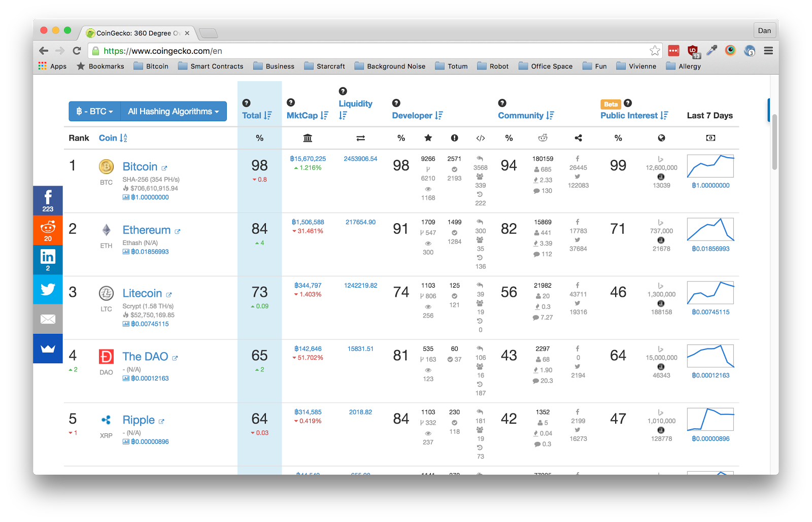
Task: Sort table by Developer score
Action: coord(417,116)
